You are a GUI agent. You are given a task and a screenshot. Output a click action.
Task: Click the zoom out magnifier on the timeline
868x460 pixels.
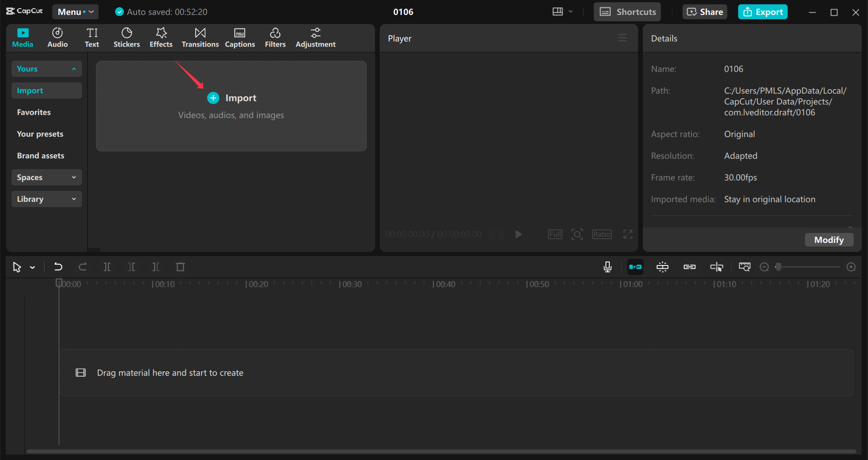[764, 267]
